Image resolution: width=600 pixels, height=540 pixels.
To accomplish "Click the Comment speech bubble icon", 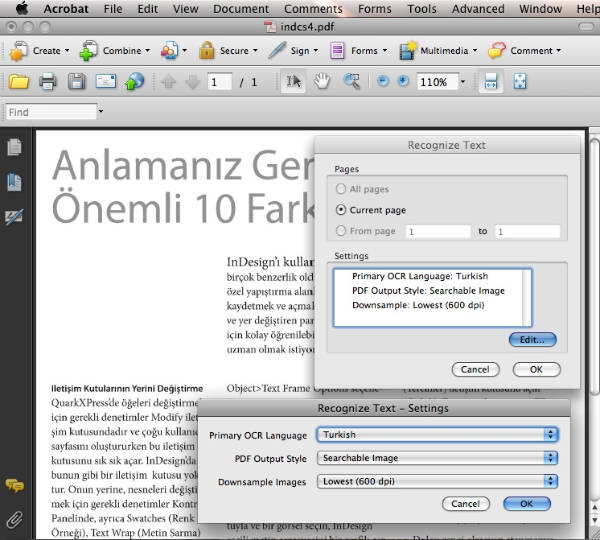I will click(x=497, y=51).
